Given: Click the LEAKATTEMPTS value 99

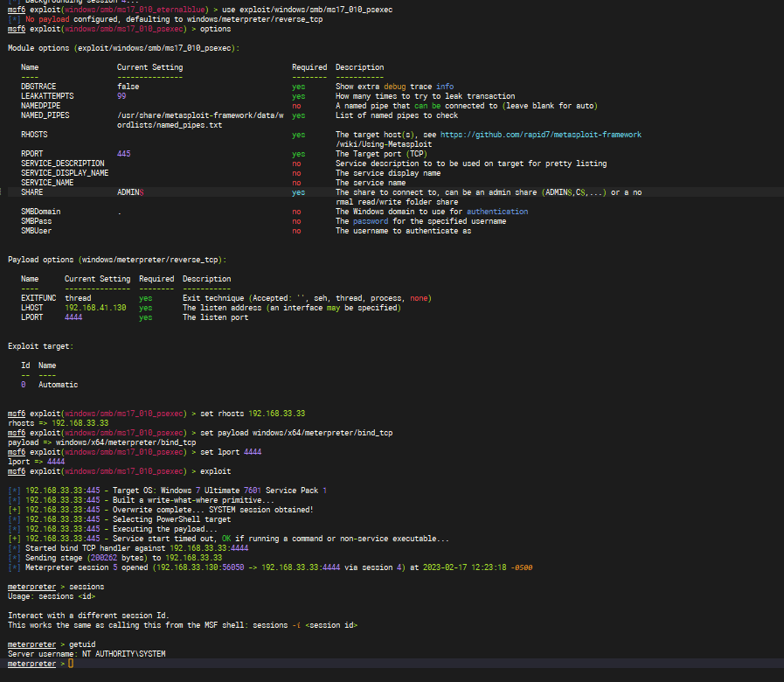Looking at the screenshot, I should [121, 96].
